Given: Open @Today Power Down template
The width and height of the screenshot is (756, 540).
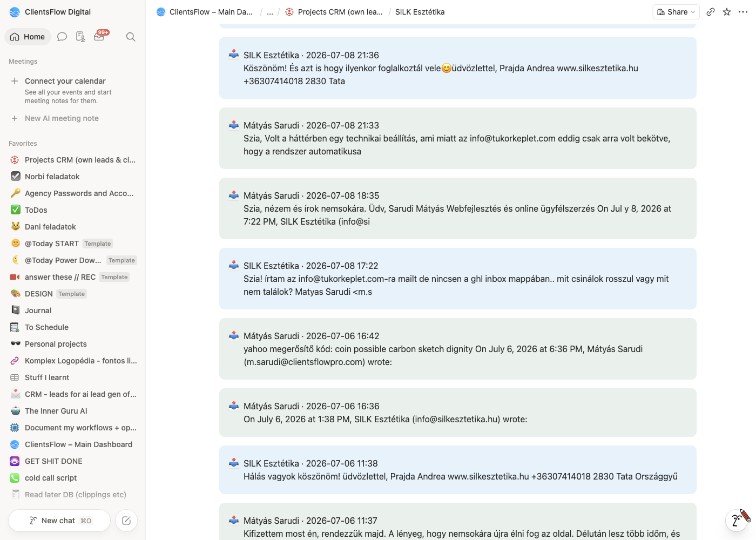Looking at the screenshot, I should pyautogui.click(x=73, y=260).
